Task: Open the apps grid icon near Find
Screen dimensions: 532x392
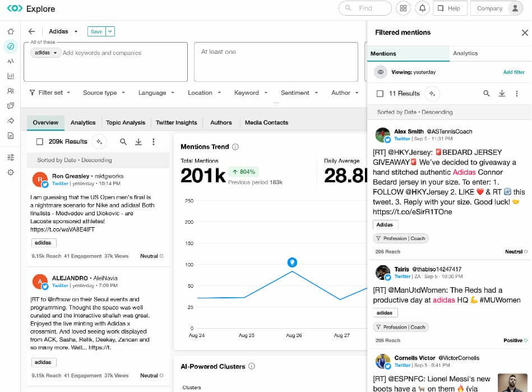Action: [x=403, y=8]
